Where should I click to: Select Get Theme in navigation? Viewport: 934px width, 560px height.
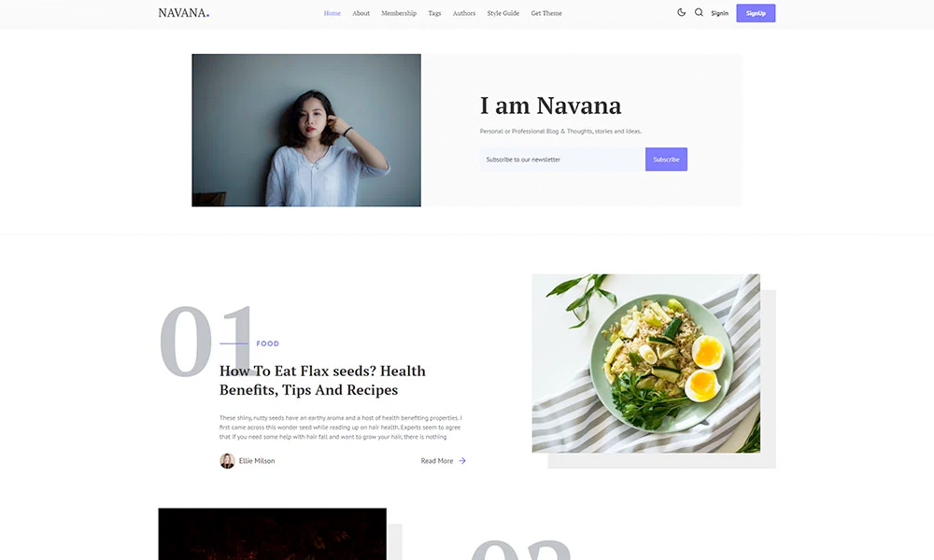[546, 13]
